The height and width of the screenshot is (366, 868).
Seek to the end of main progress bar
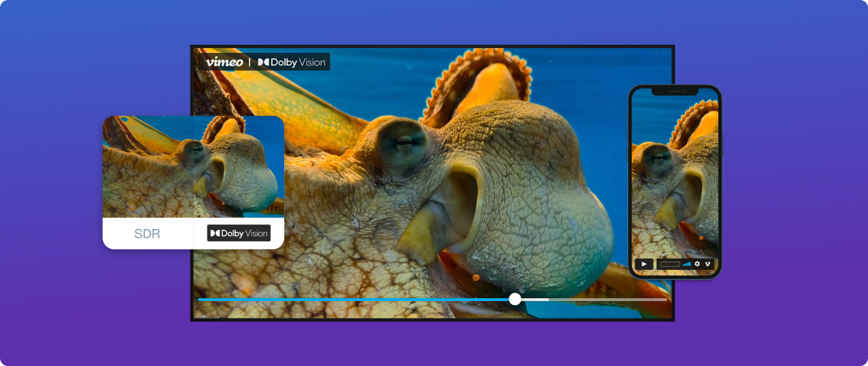click(x=665, y=299)
